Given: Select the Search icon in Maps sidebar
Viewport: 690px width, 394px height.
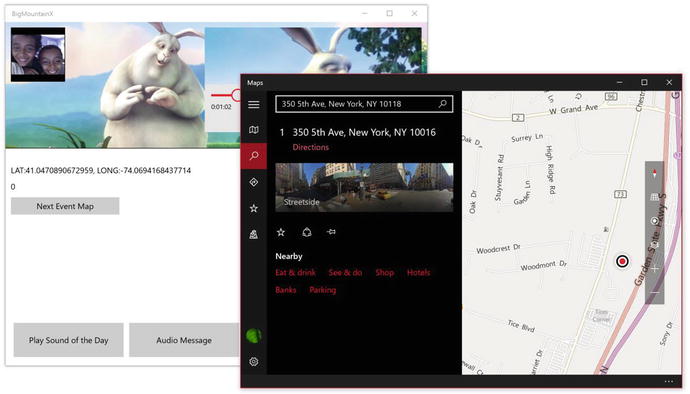Looking at the screenshot, I should pyautogui.click(x=254, y=156).
